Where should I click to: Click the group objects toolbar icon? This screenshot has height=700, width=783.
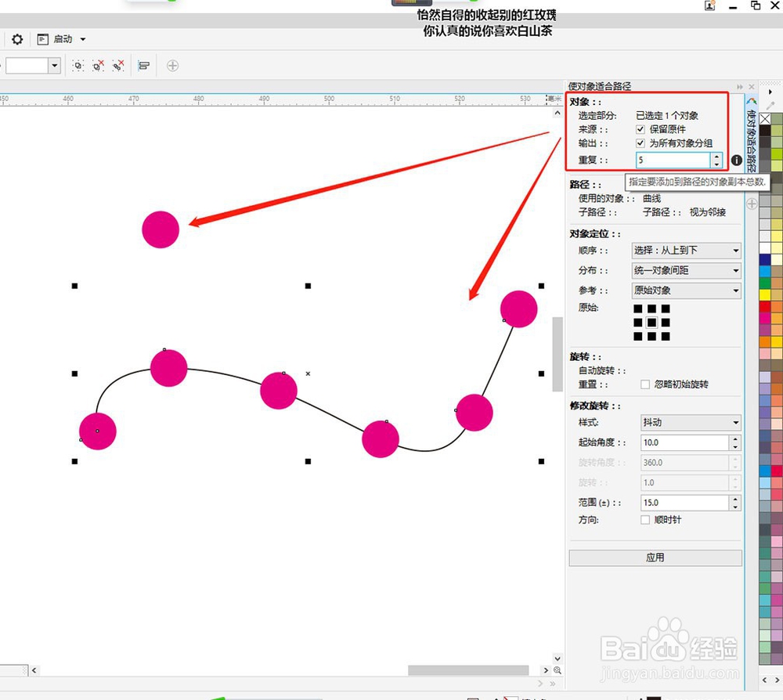tap(78, 66)
